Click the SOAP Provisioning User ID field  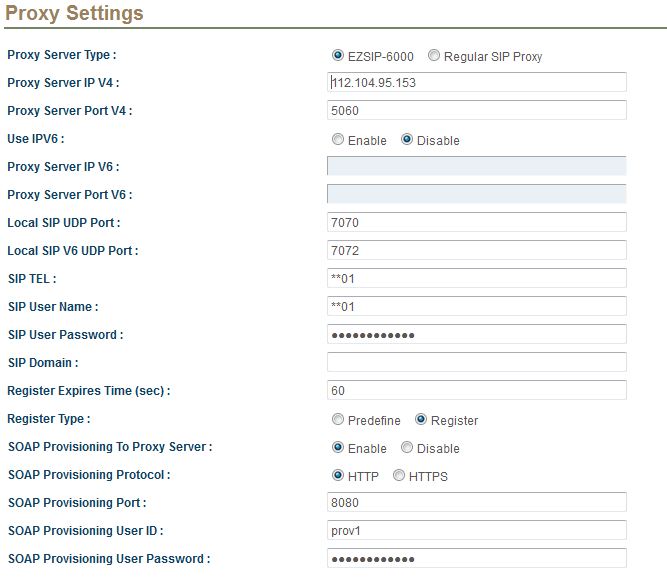pos(476,530)
